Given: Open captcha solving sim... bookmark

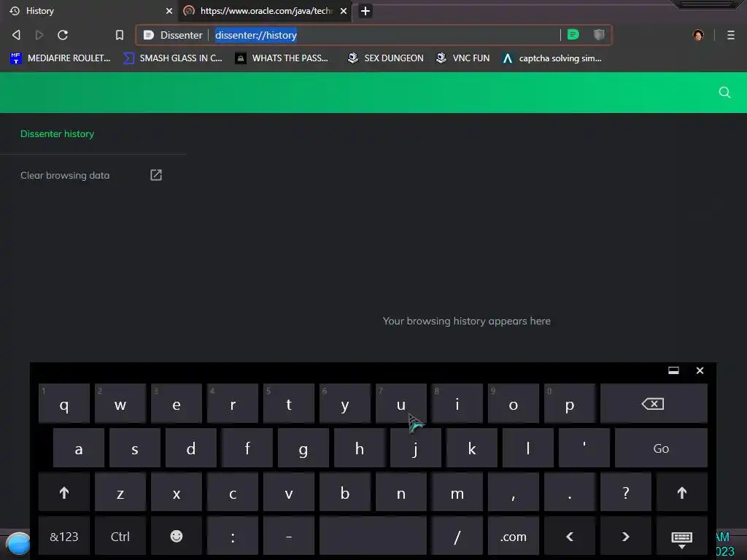Looking at the screenshot, I should (x=551, y=58).
